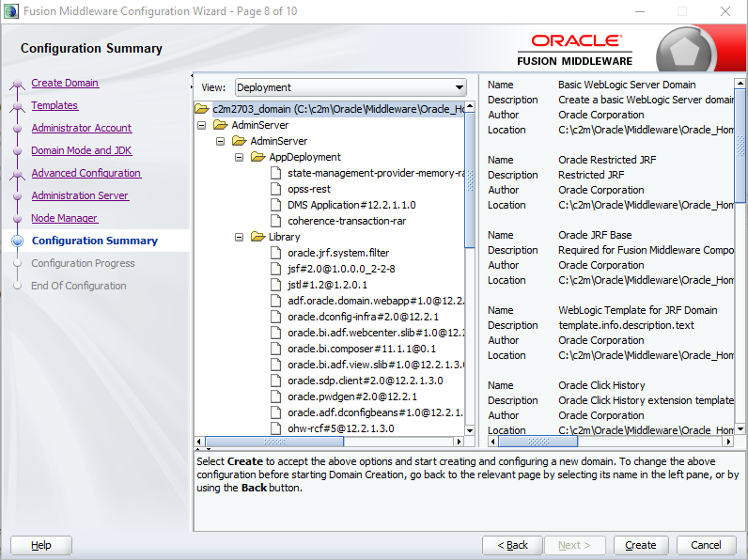Click the file icon beside oracle.pwdgen#2.0@12.2.1

click(x=275, y=397)
